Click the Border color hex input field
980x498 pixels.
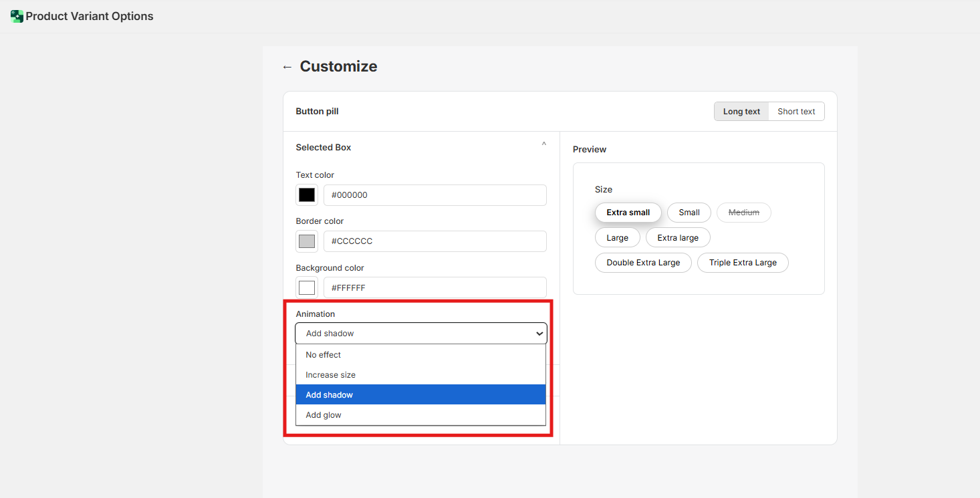435,241
